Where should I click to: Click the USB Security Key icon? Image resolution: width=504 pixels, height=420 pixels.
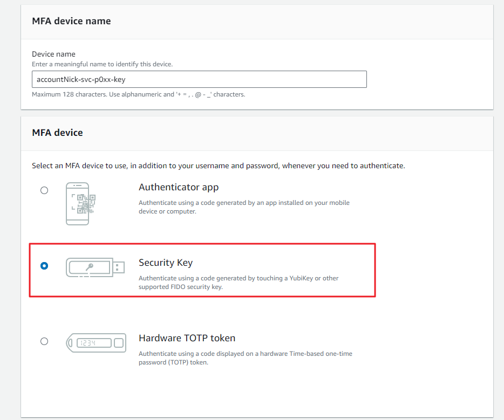pyautogui.click(x=95, y=267)
